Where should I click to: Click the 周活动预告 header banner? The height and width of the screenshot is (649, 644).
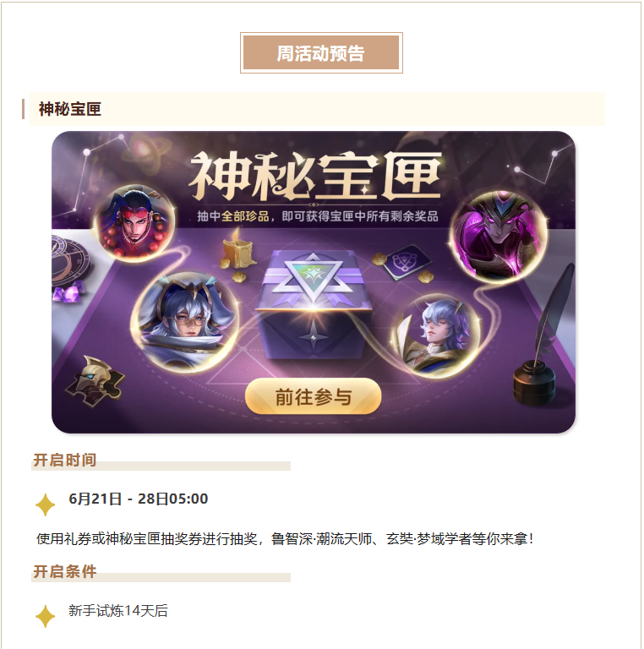[x=321, y=53]
